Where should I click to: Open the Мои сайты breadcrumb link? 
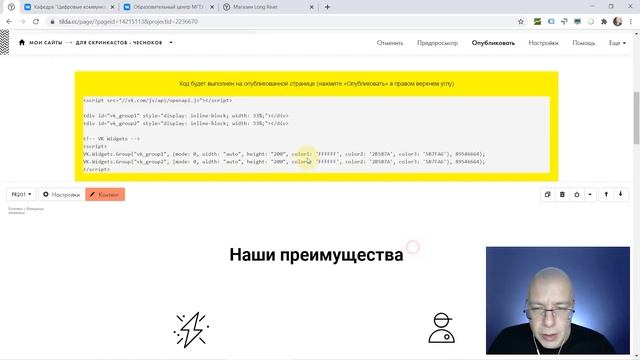(x=45, y=42)
